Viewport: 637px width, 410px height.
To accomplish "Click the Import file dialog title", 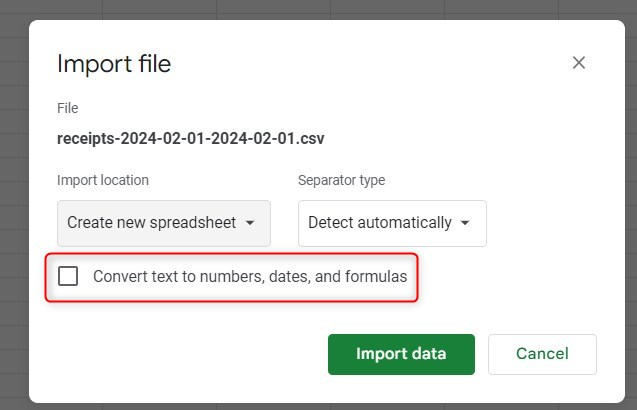I will tap(114, 64).
